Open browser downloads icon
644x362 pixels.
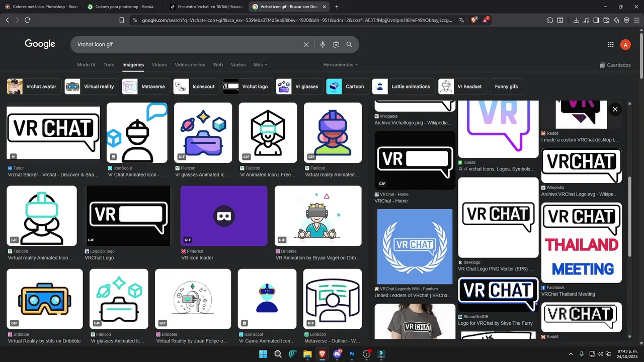tap(576, 20)
